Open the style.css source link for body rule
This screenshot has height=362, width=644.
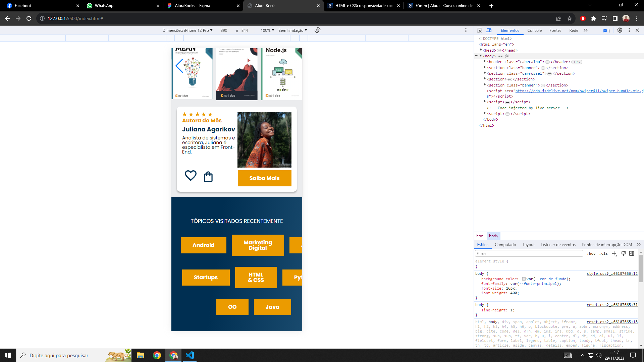point(612,274)
